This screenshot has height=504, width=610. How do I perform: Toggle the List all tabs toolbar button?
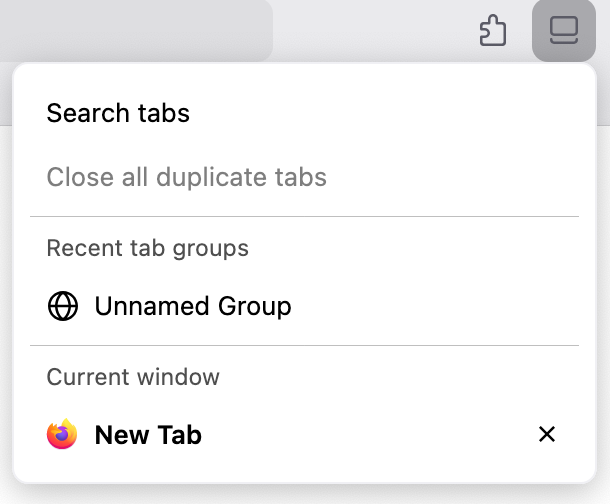tap(564, 30)
